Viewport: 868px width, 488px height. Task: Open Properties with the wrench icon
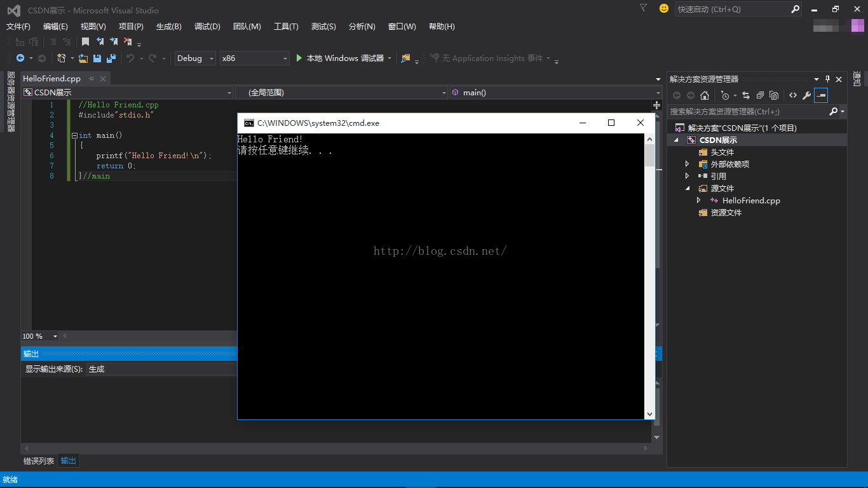(807, 95)
